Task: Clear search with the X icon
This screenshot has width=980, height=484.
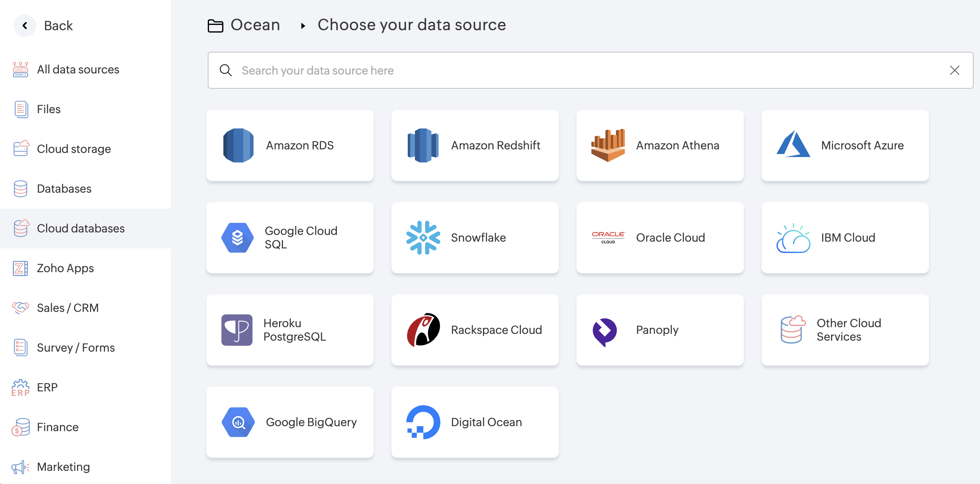Action: tap(954, 71)
